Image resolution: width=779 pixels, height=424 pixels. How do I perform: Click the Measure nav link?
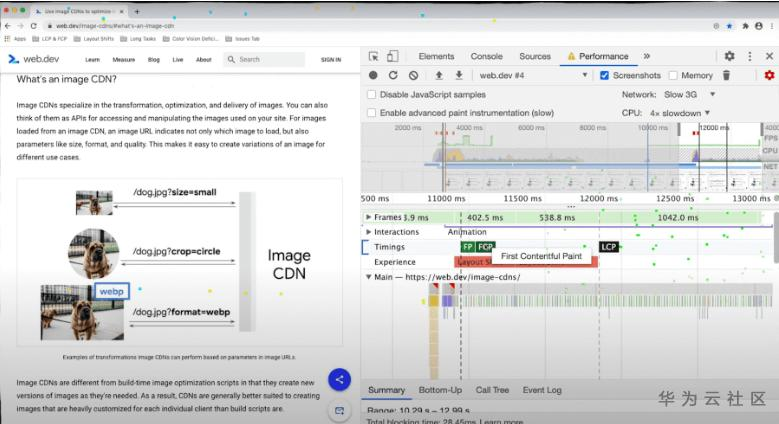coord(124,60)
